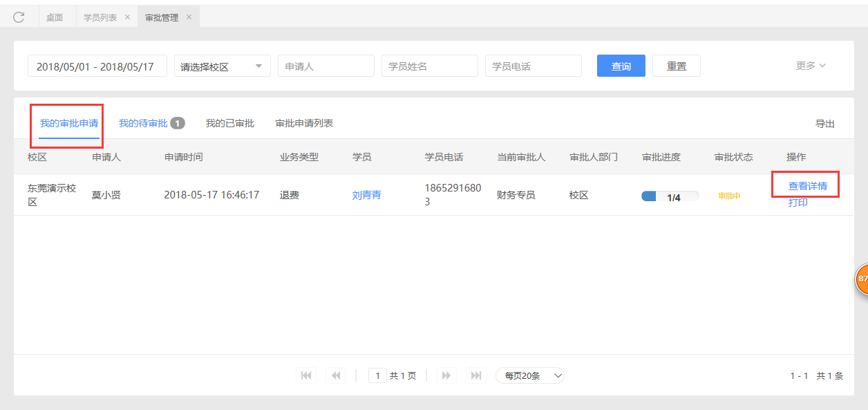The height and width of the screenshot is (410, 868).
Task: Click the 申请时间 column header
Action: pyautogui.click(x=184, y=157)
